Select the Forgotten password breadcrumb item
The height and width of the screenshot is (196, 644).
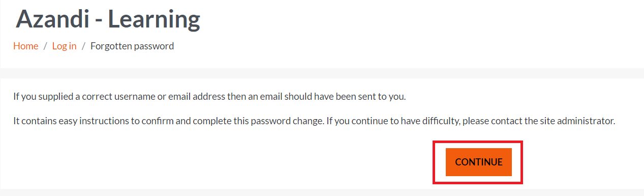[x=132, y=46]
